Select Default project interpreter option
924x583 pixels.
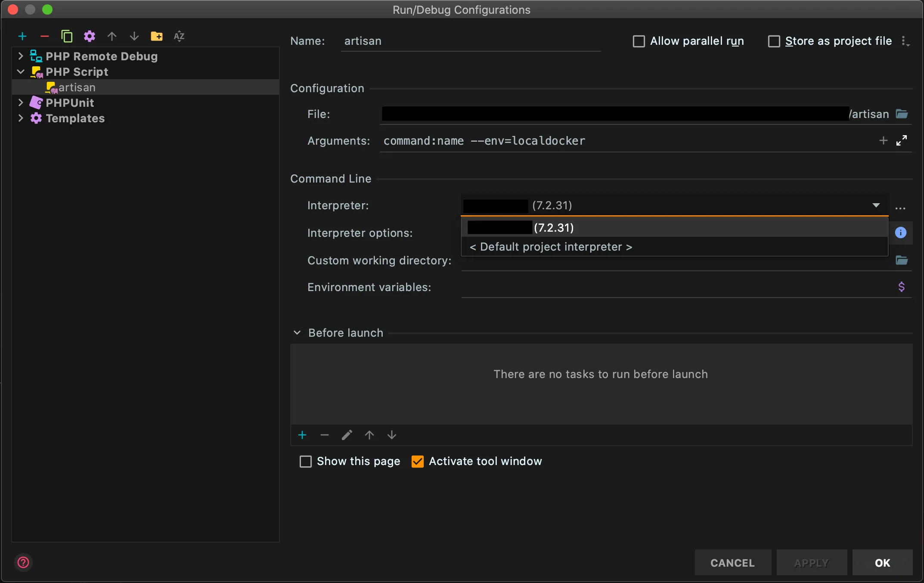[551, 247]
